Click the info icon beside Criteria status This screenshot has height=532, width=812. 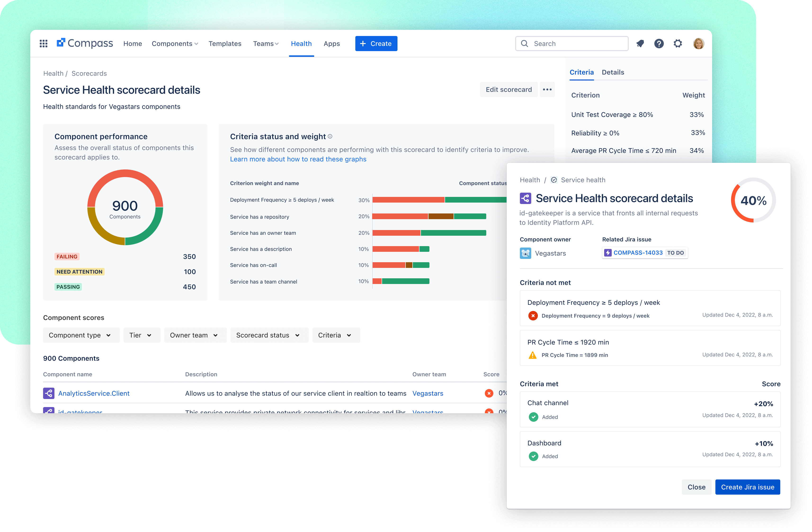(330, 136)
